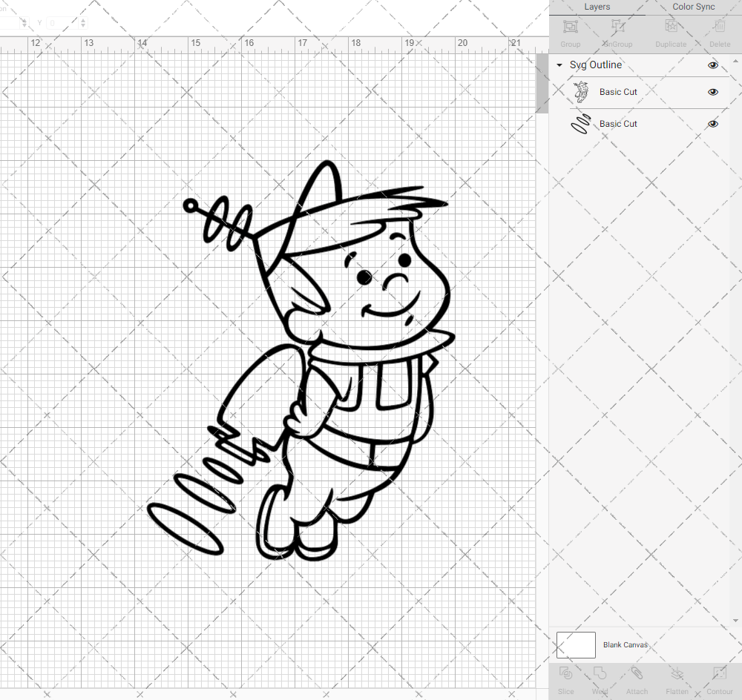Select the Attach tool

(x=637, y=673)
